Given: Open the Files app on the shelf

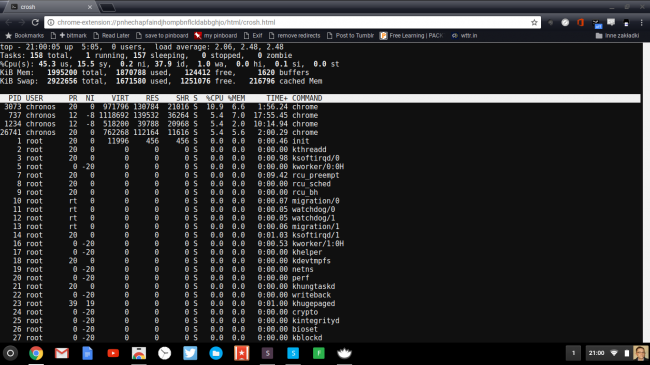Looking at the screenshot, I should tap(216, 353).
